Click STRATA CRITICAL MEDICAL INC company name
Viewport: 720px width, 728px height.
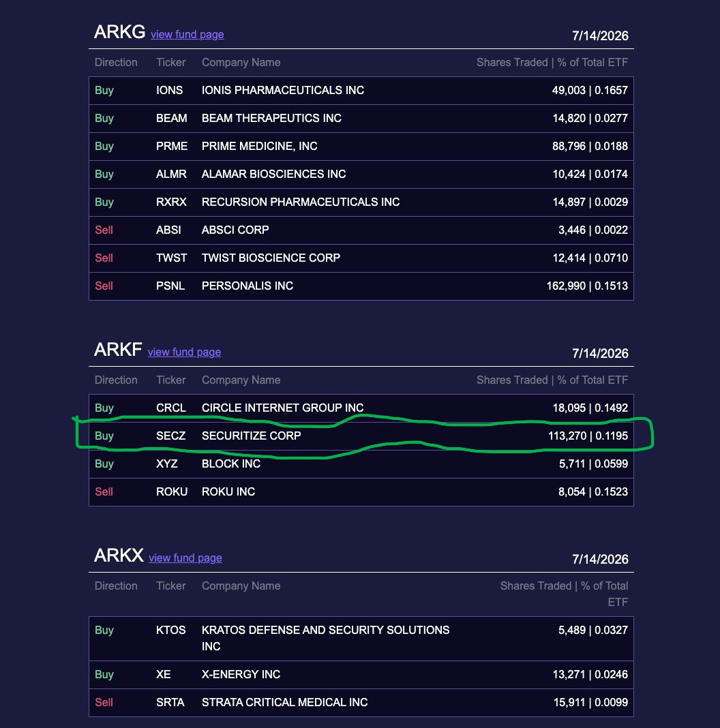[x=285, y=702]
